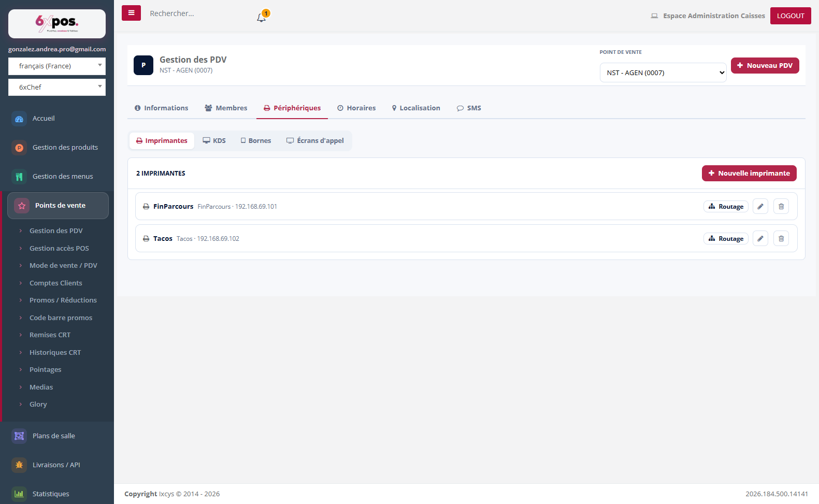The width and height of the screenshot is (819, 504).
Task: Click the notification bell icon
Action: (x=261, y=17)
